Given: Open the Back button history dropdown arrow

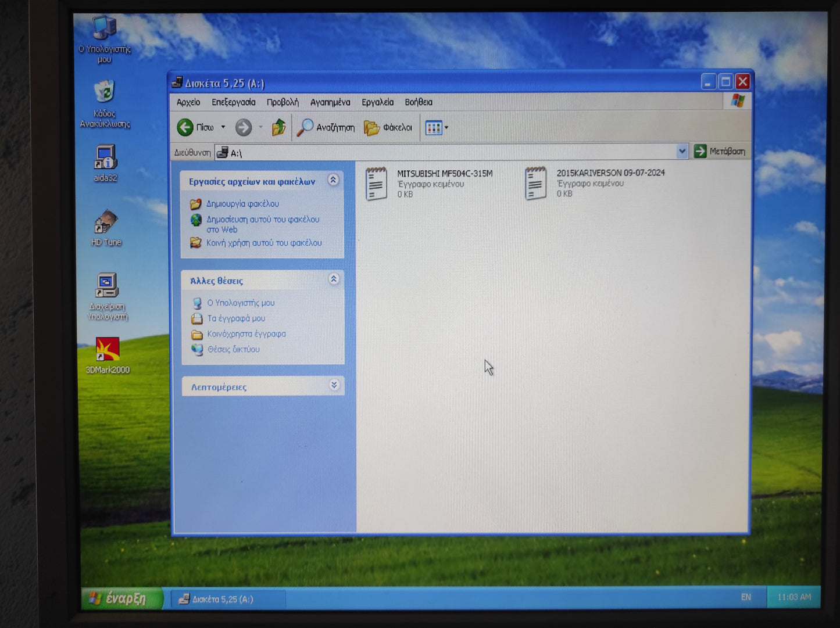Looking at the screenshot, I should pos(223,127).
